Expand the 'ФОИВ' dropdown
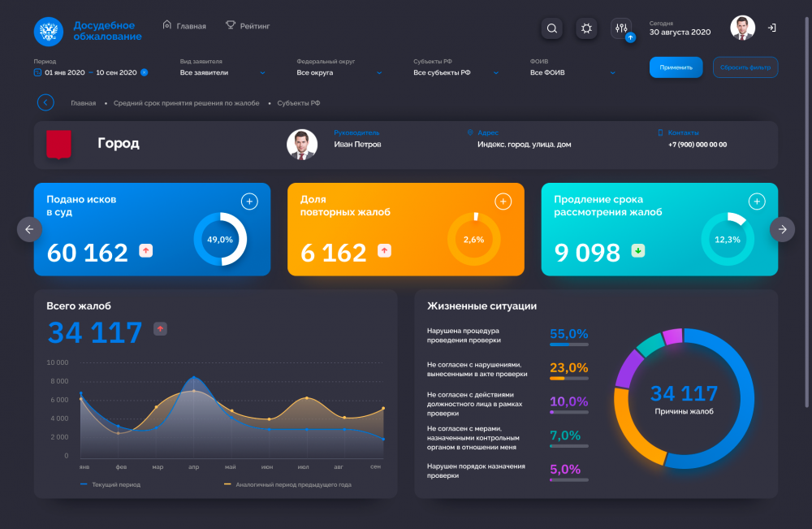Image resolution: width=812 pixels, height=529 pixels. (x=572, y=72)
